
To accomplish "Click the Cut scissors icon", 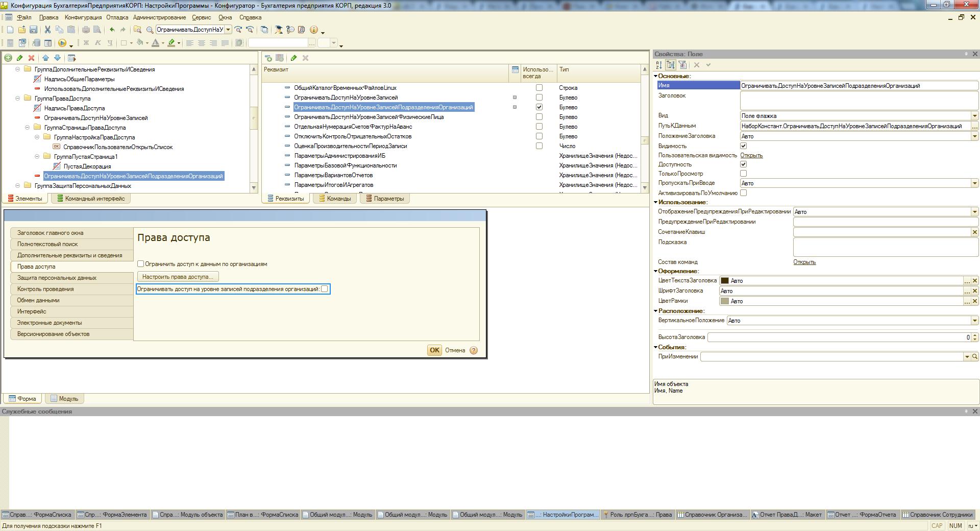I will point(47,30).
